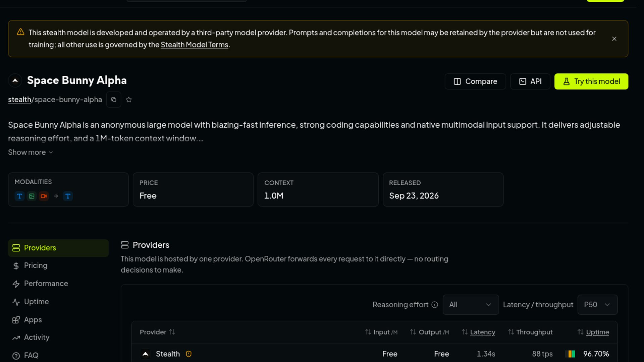Click the API terminal icon

523,81
